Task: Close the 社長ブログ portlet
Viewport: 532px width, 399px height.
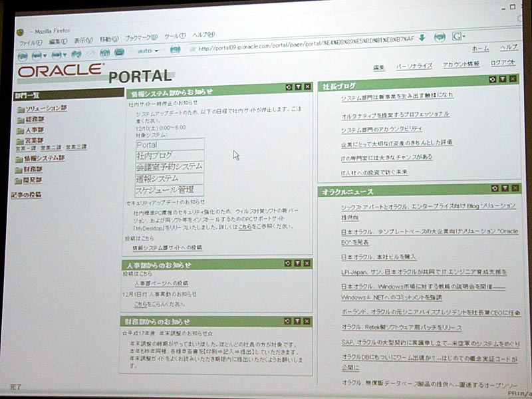Action: (513, 78)
